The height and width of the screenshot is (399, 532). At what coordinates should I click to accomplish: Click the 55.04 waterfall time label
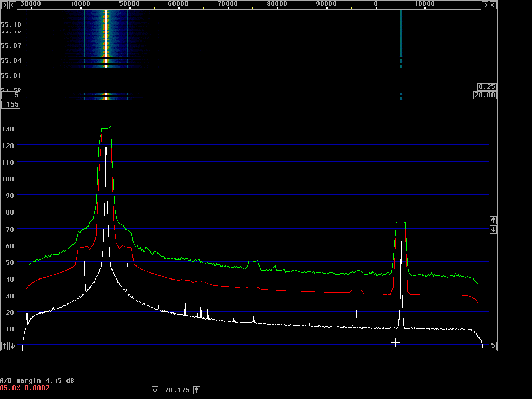(11, 61)
